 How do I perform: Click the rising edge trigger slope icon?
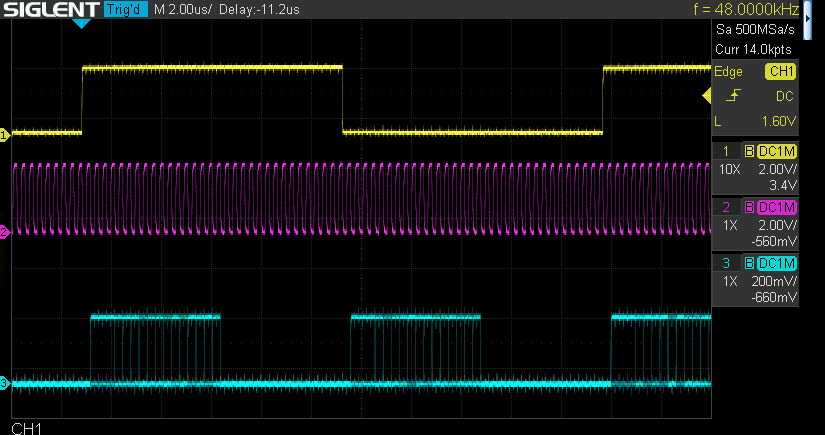click(734, 96)
